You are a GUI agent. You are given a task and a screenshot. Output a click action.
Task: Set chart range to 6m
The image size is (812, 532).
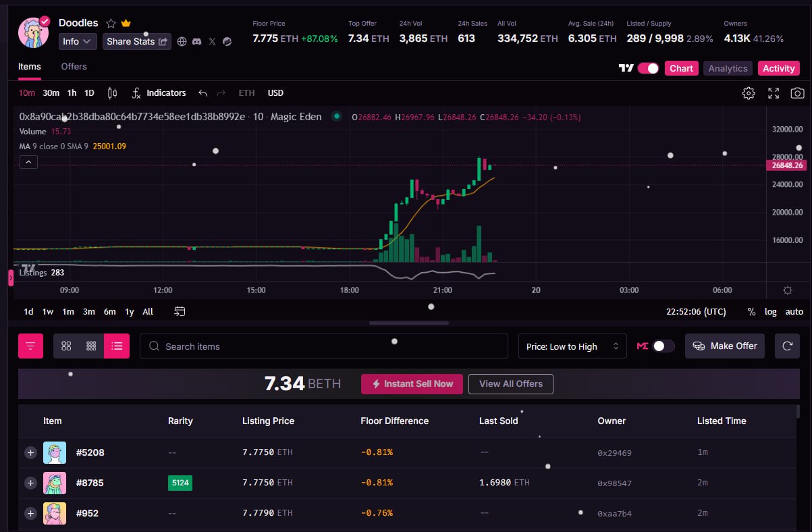click(109, 311)
